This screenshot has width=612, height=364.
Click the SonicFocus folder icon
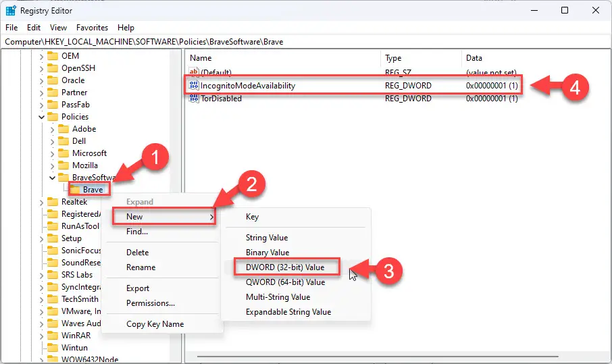coord(52,251)
